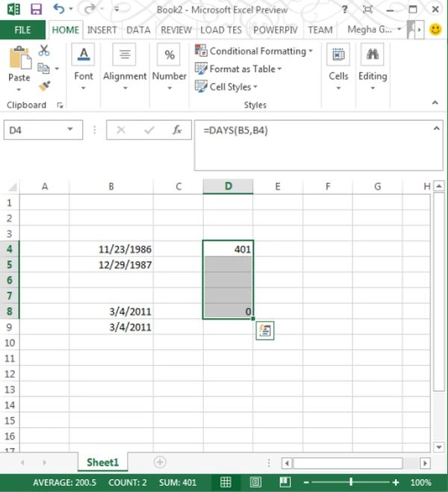
Task: Select column B header
Action: coord(111,187)
